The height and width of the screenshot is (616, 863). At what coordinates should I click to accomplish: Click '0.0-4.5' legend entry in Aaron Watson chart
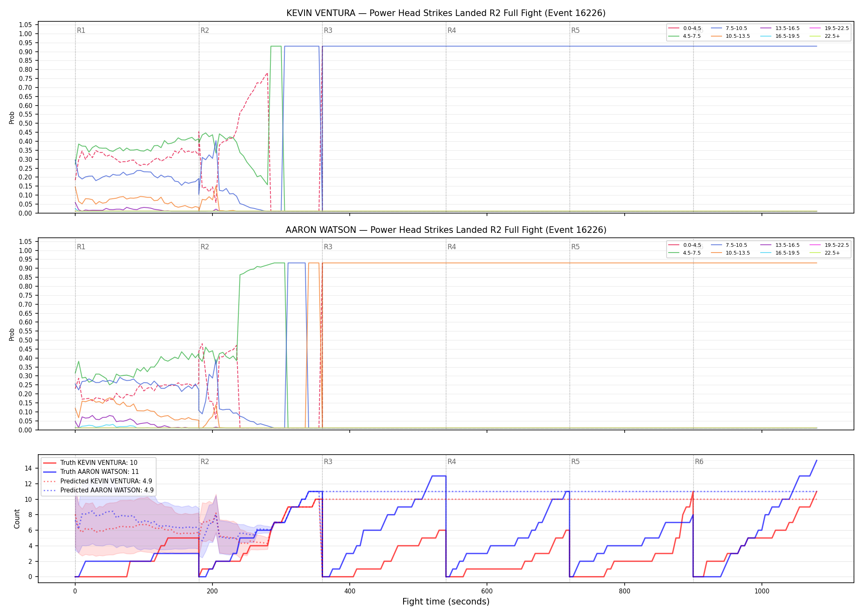(685, 245)
